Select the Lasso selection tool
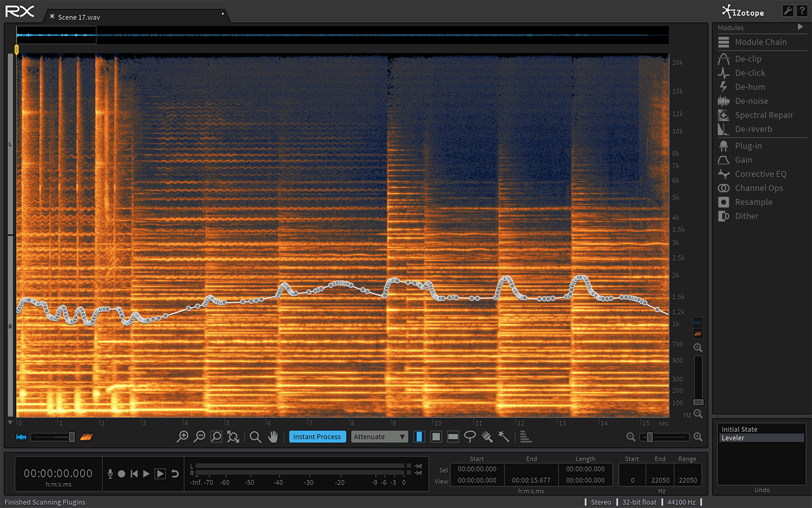812x508 pixels. coord(470,437)
